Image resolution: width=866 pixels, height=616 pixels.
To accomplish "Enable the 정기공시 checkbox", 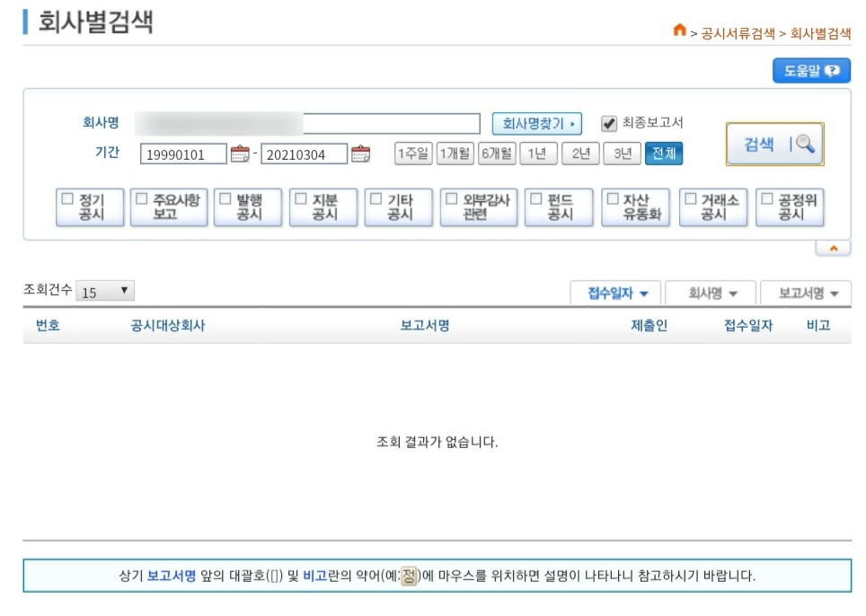I will [x=67, y=200].
